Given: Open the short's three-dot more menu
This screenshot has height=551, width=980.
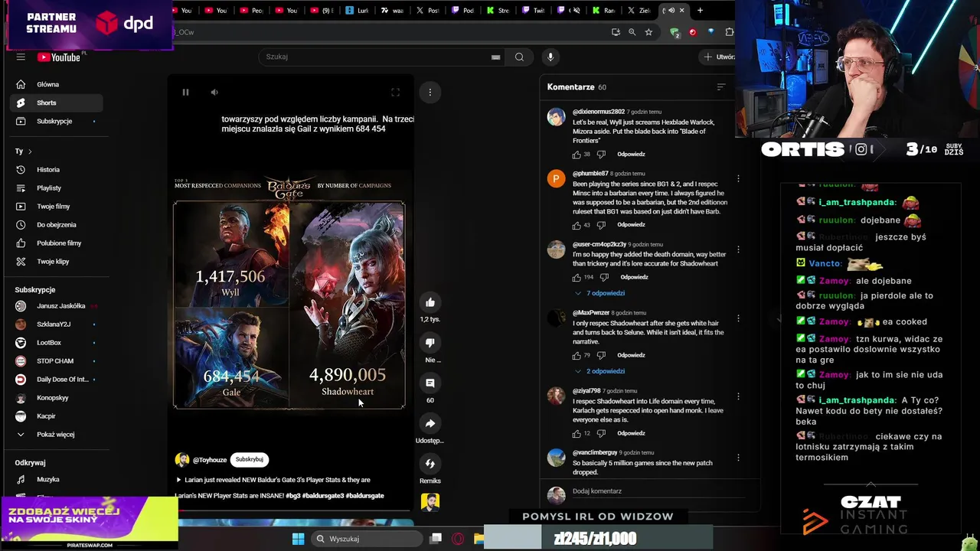Looking at the screenshot, I should pyautogui.click(x=430, y=93).
